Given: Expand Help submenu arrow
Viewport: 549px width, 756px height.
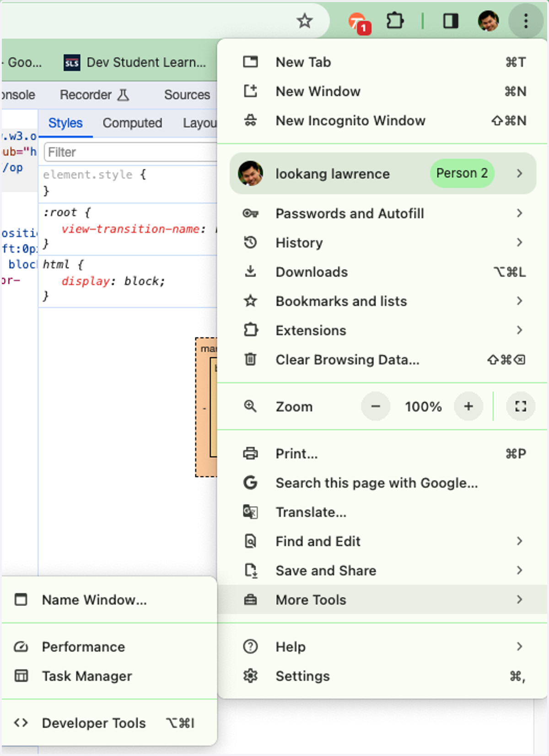Looking at the screenshot, I should pyautogui.click(x=519, y=647).
